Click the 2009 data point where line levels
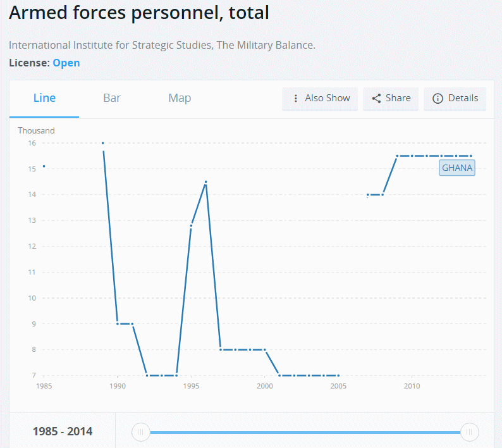502x448 pixels. pyautogui.click(x=397, y=156)
